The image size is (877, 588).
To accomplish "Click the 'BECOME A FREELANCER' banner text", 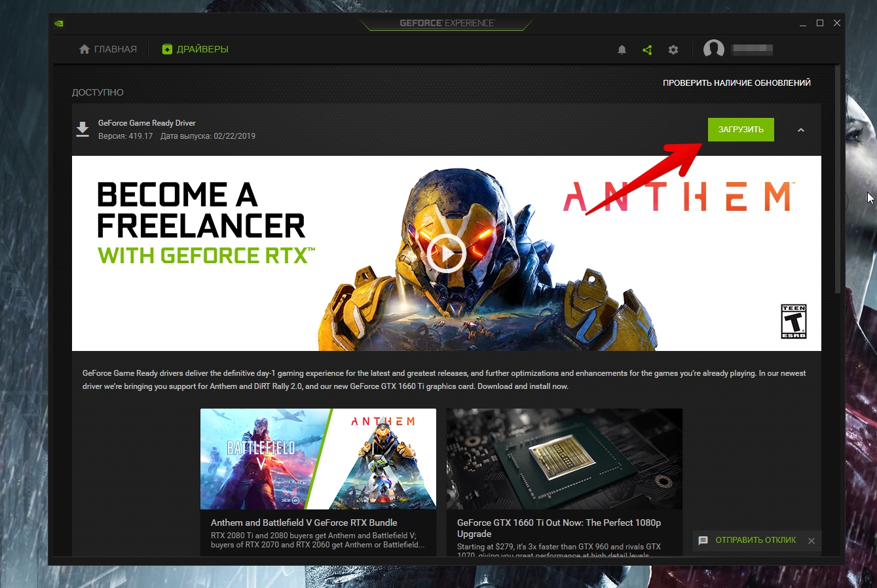I will 201,210.
